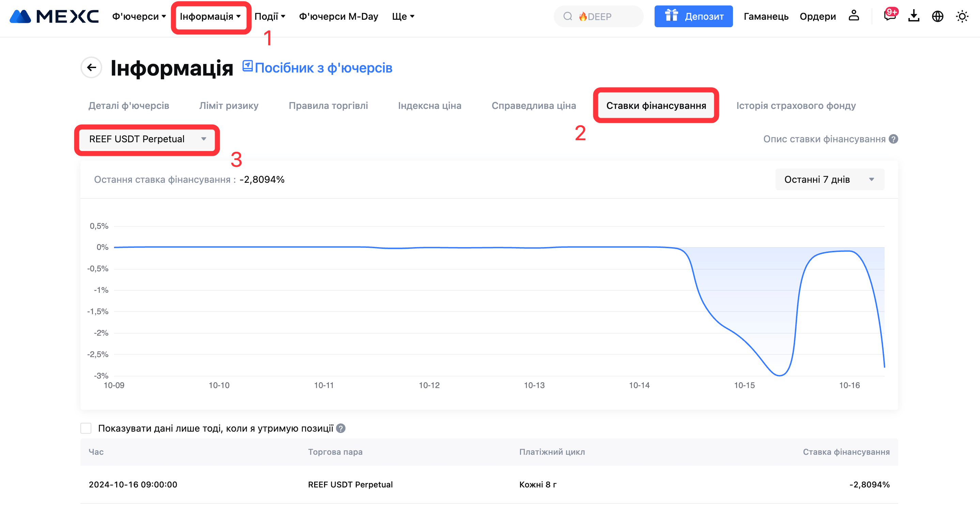This screenshot has width=980, height=514.
Task: Click the MEXC logo
Action: pyautogui.click(x=54, y=16)
